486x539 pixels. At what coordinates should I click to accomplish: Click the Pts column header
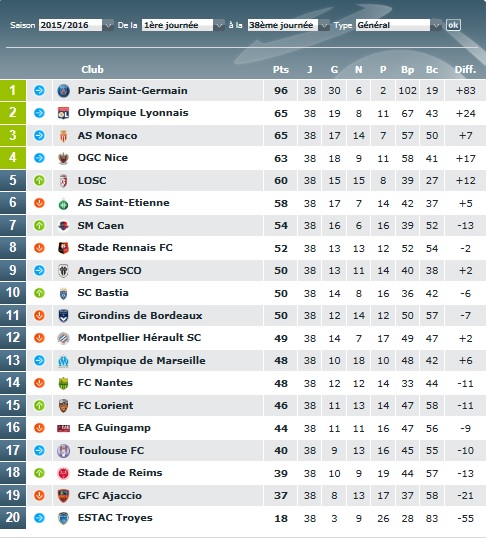click(281, 69)
